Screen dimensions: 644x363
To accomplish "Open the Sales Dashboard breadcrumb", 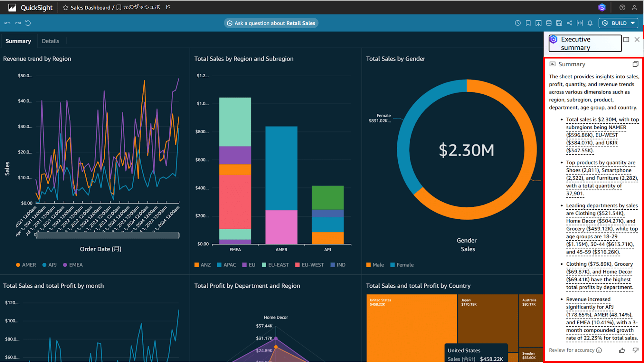I will (90, 7).
